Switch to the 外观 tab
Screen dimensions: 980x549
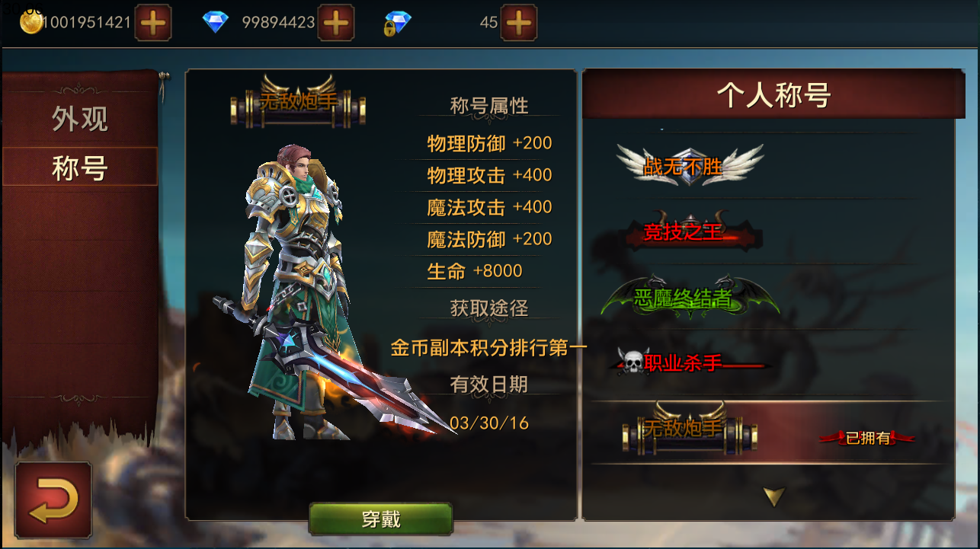click(x=80, y=119)
